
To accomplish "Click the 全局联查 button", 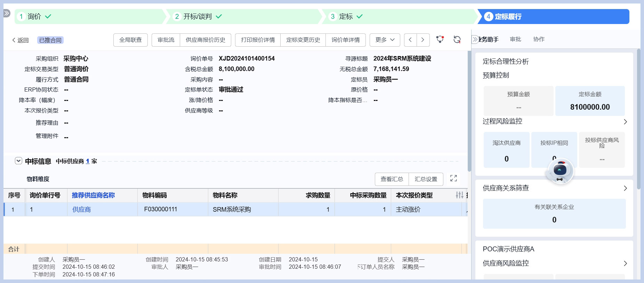I will [x=130, y=40].
